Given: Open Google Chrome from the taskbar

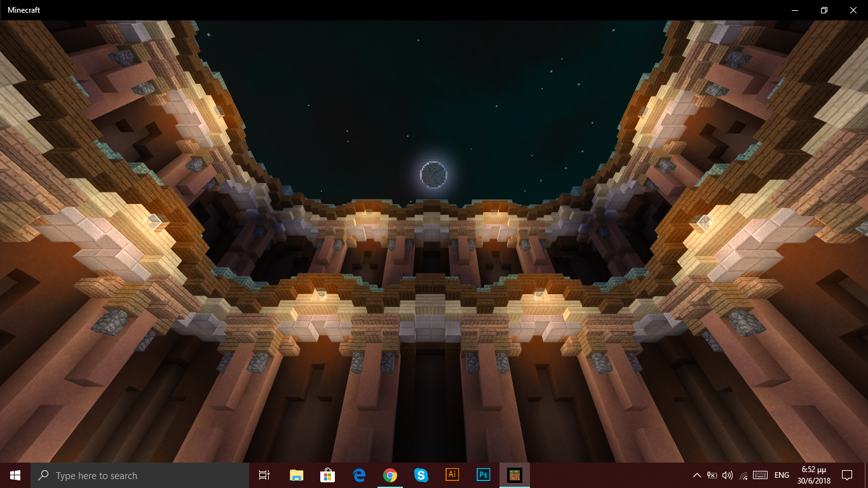Looking at the screenshot, I should tap(390, 475).
